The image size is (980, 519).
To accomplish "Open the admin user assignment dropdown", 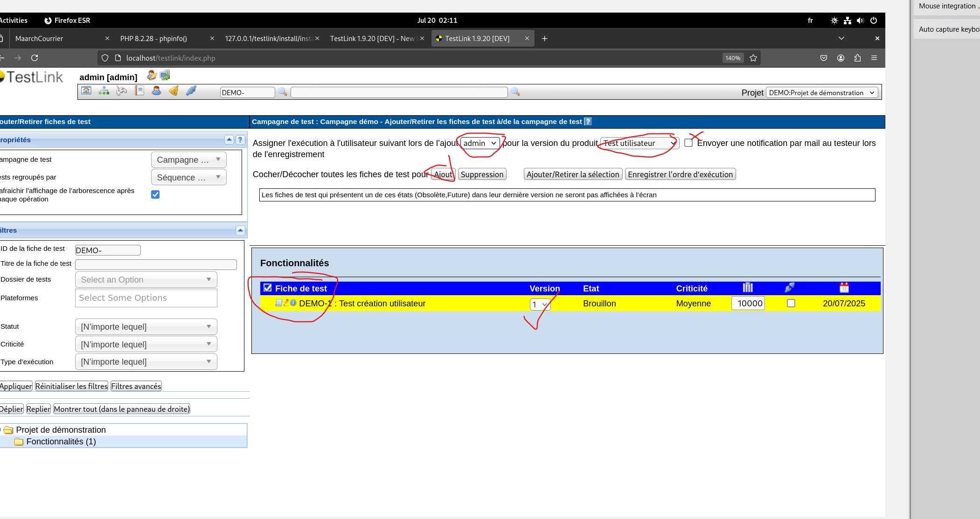I will pyautogui.click(x=480, y=143).
